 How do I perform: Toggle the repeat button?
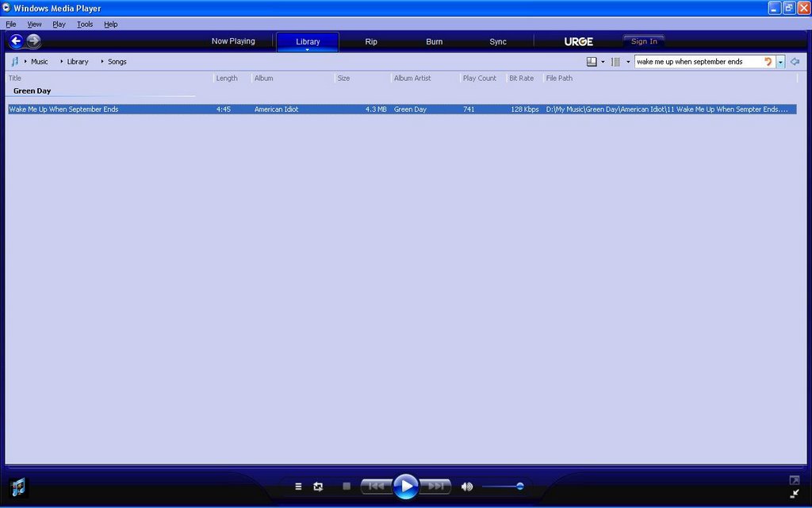tap(318, 487)
